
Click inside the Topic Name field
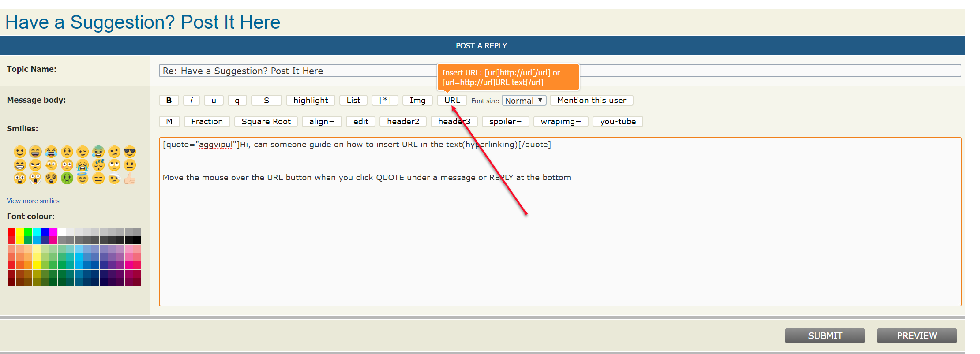296,71
